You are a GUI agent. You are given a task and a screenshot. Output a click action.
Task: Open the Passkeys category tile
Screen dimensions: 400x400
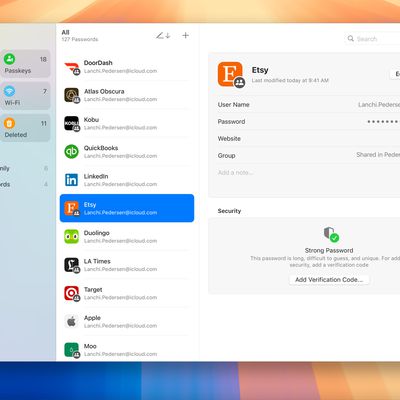[x=25, y=64]
